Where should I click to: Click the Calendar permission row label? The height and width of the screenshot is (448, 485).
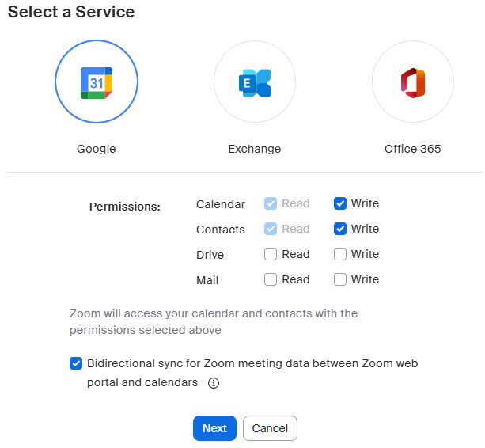click(221, 204)
